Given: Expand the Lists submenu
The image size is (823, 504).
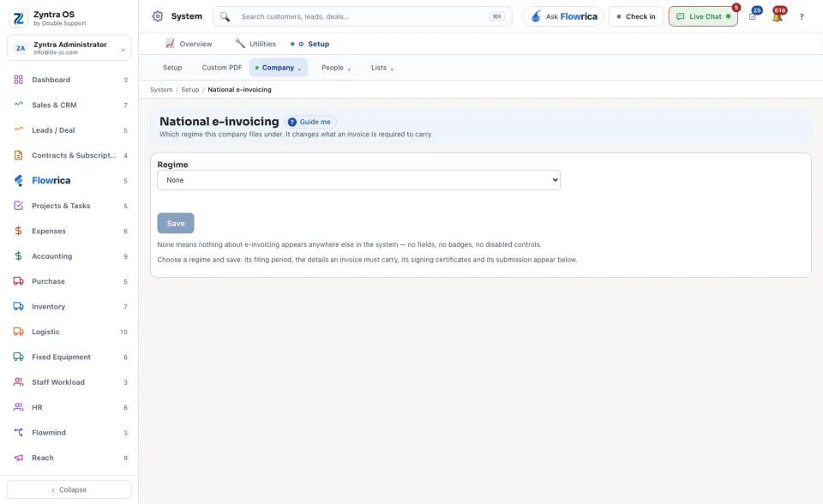Looking at the screenshot, I should (x=382, y=68).
